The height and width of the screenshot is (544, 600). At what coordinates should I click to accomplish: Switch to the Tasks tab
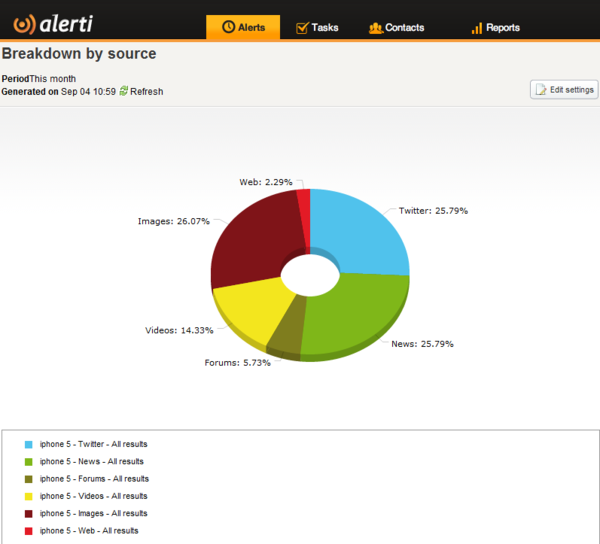(317, 28)
